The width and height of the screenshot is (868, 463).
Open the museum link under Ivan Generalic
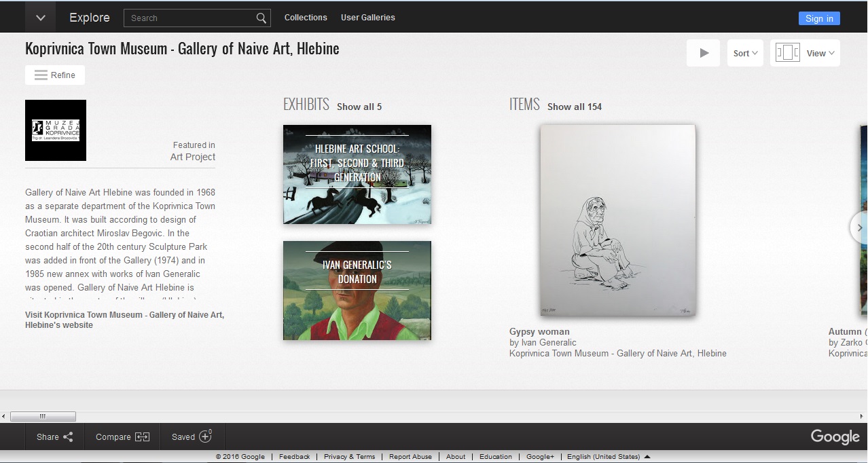618,353
